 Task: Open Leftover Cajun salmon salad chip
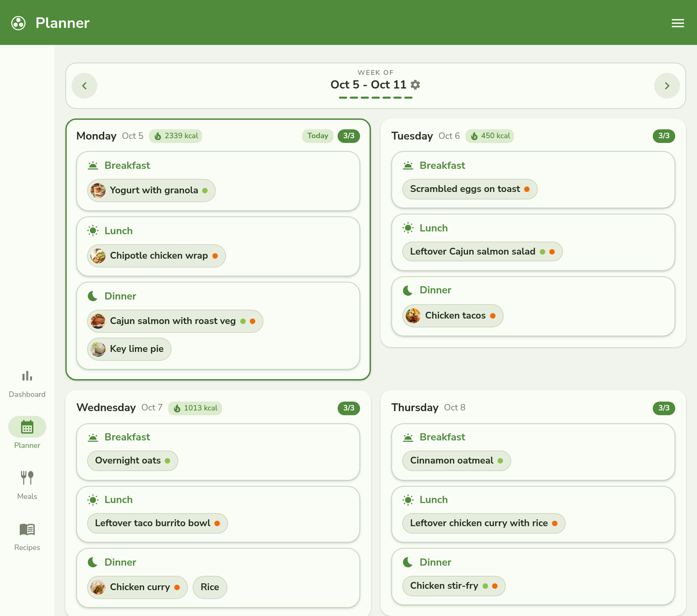pos(482,252)
